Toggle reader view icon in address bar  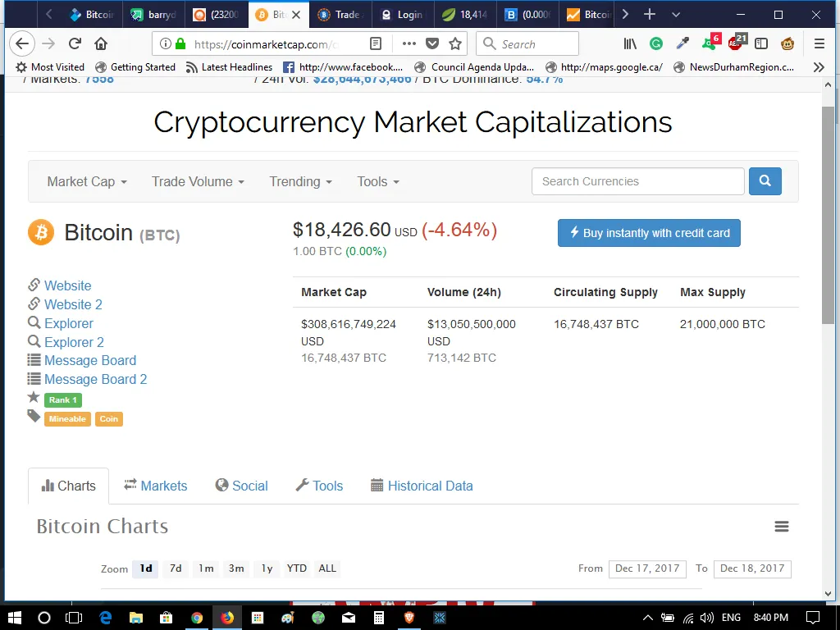[376, 44]
